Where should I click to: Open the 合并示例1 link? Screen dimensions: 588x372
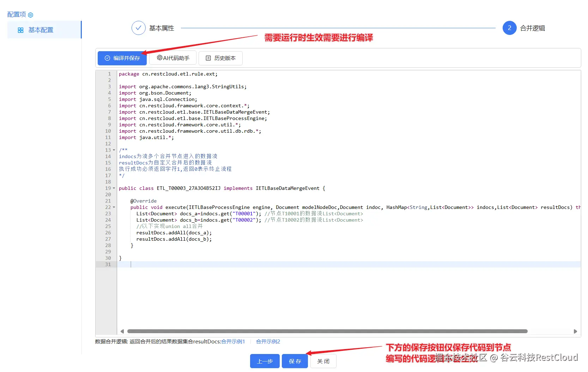pos(233,342)
